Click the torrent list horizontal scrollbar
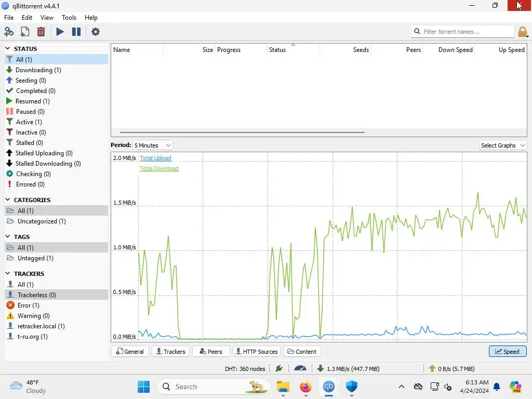This screenshot has height=399, width=532. click(242, 132)
